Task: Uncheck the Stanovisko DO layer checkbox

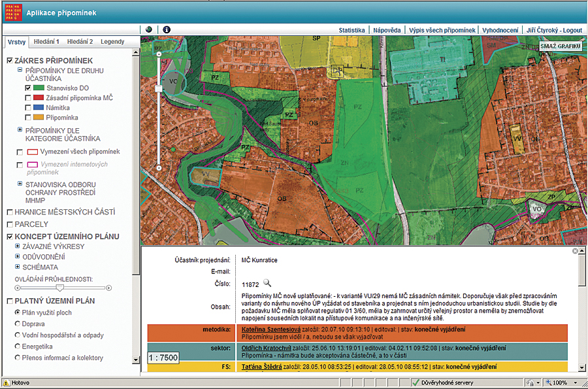Action: (28, 88)
